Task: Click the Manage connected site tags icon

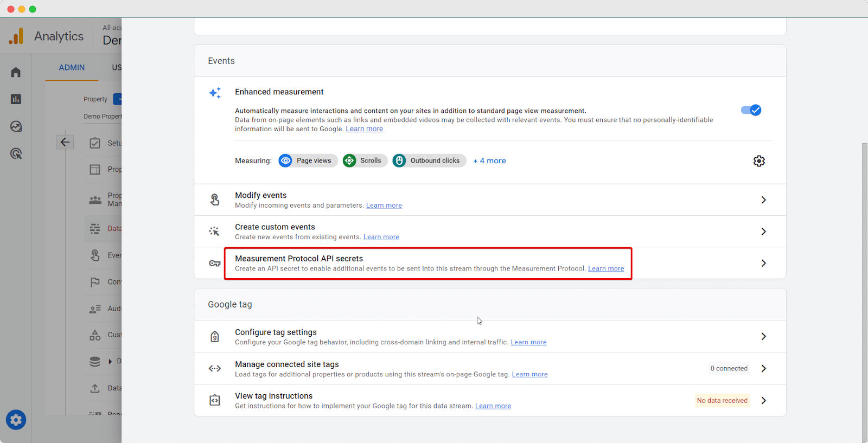Action: [x=215, y=369]
